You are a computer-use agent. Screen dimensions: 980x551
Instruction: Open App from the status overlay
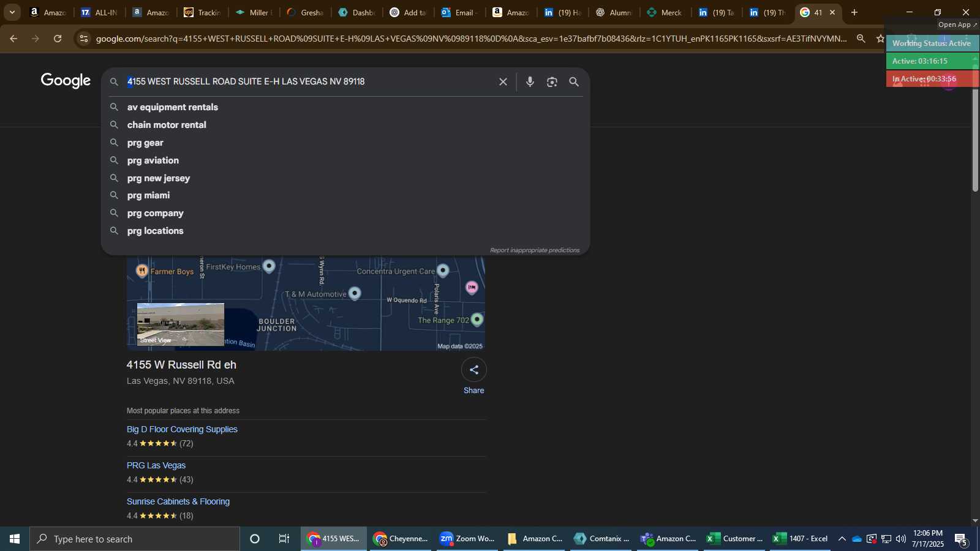[958, 24]
